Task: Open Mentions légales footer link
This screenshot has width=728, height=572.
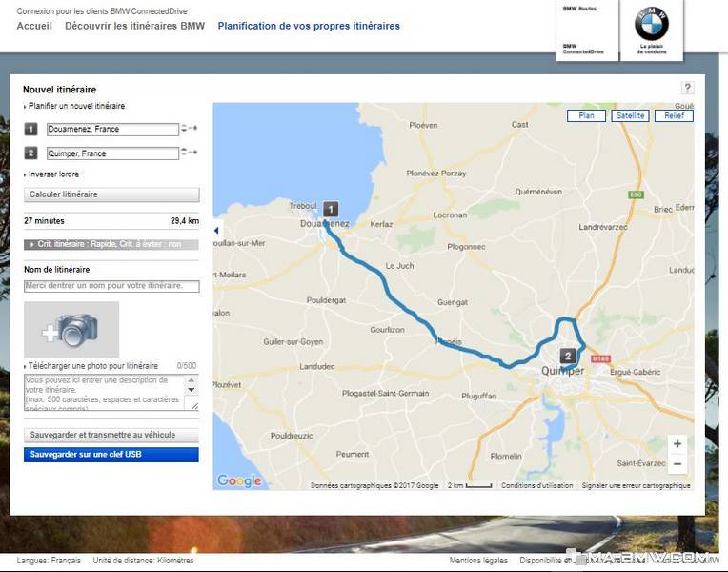Action: 478,561
